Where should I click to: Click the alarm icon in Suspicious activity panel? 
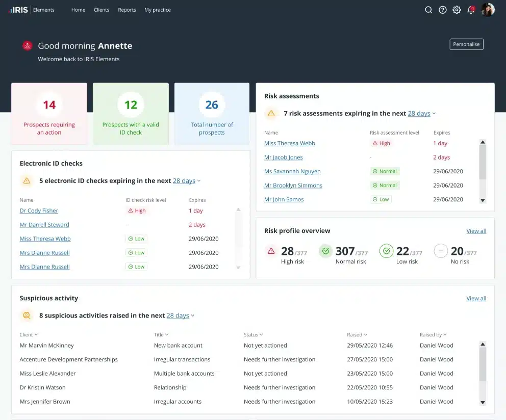(27, 315)
